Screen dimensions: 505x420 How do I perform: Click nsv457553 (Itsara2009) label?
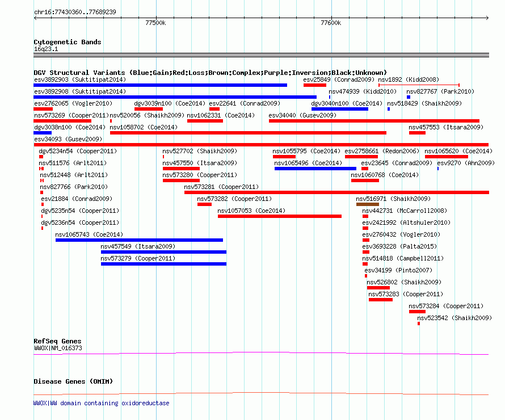[x=446, y=127]
